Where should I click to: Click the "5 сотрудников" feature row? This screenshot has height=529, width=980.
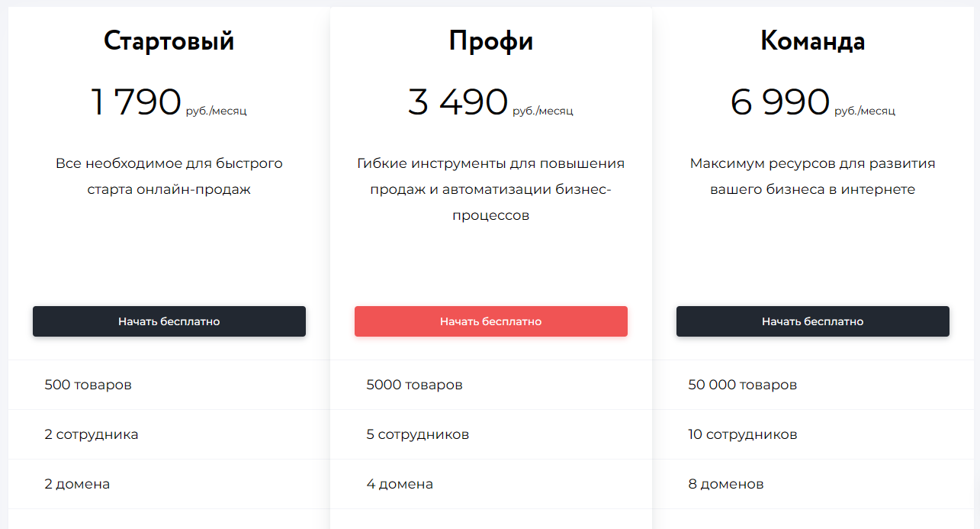(x=417, y=434)
